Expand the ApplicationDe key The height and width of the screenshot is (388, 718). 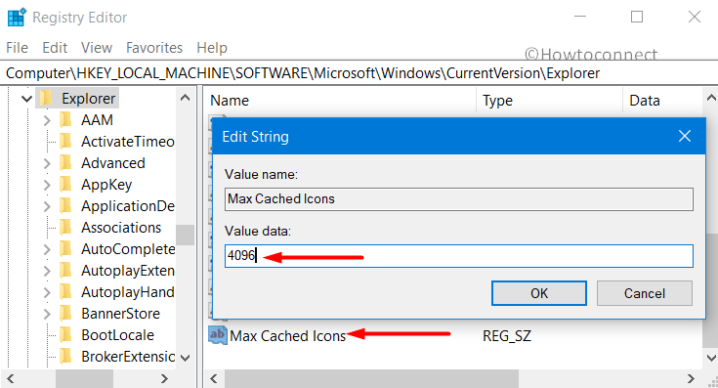(47, 206)
